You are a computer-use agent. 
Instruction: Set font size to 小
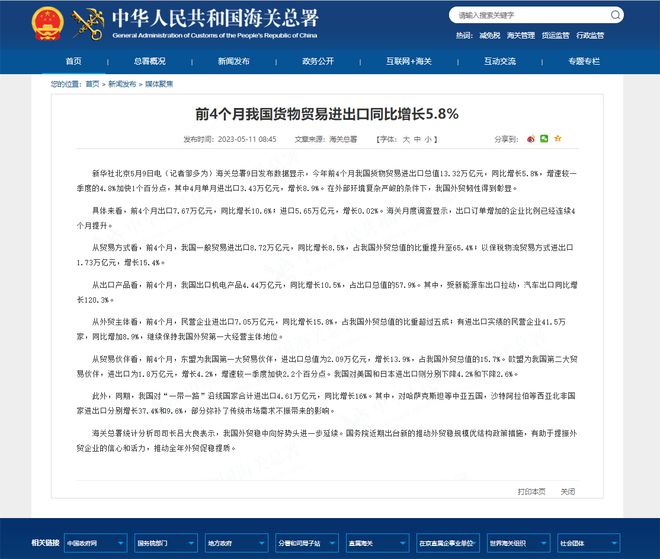tap(428, 139)
